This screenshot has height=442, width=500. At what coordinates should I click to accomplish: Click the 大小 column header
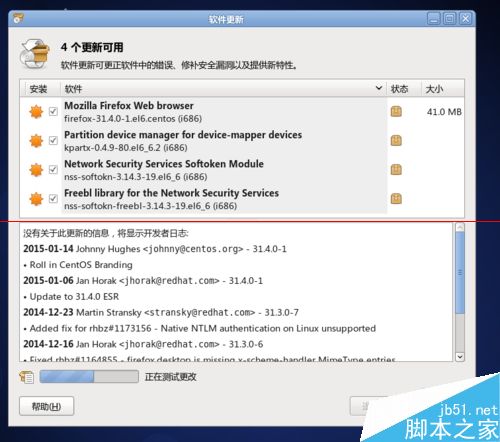pyautogui.click(x=443, y=89)
